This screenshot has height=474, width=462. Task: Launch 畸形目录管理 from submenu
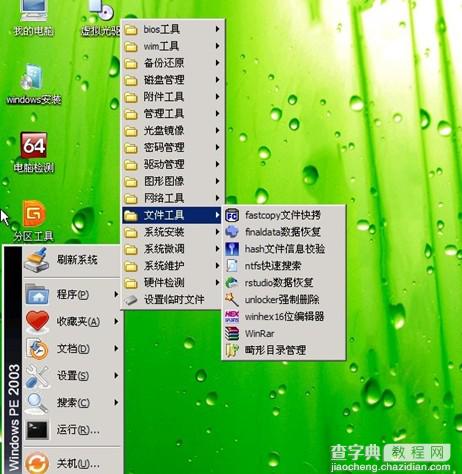point(284,350)
